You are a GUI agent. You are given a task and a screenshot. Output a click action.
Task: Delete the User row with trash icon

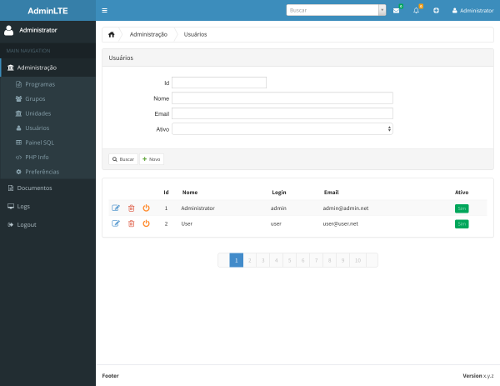tap(131, 224)
